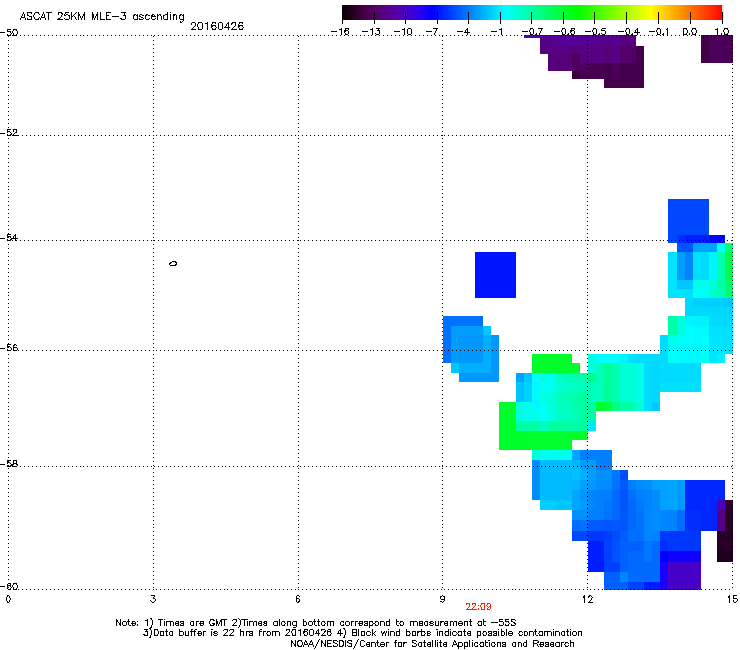740x650 pixels.
Task: Click the plot title 'ASCAT 25KM MLE-3 ascending'
Action: [x=102, y=17]
